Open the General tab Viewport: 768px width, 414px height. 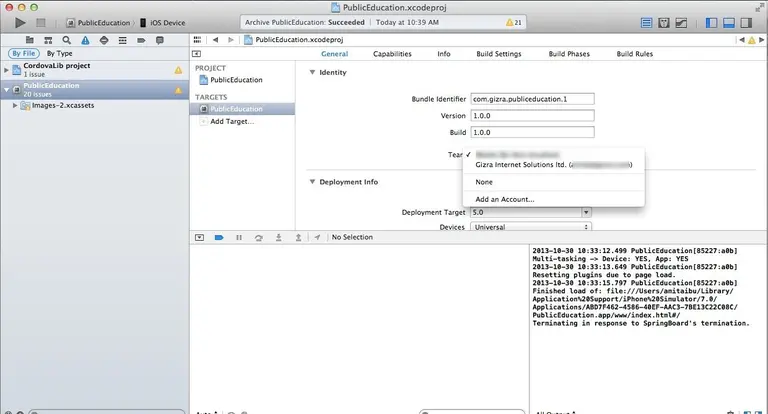(x=335, y=54)
